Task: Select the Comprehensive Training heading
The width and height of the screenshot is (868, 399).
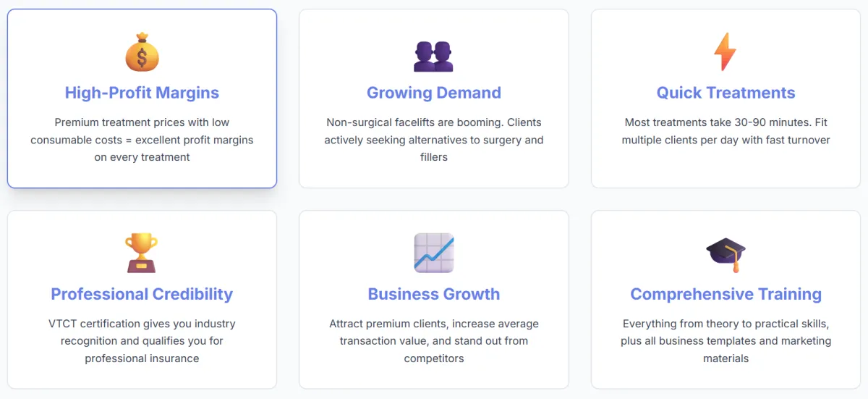Action: (726, 294)
